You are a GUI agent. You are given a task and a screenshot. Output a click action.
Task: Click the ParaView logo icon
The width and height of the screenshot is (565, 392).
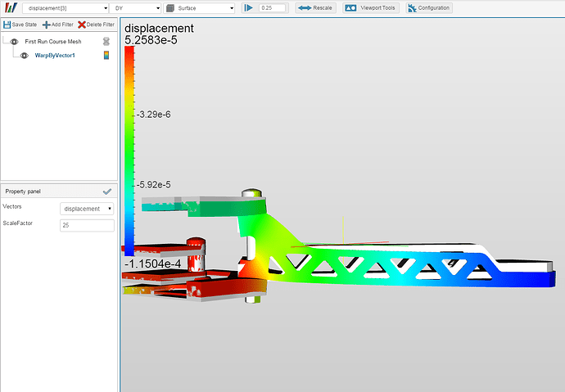(11, 7)
